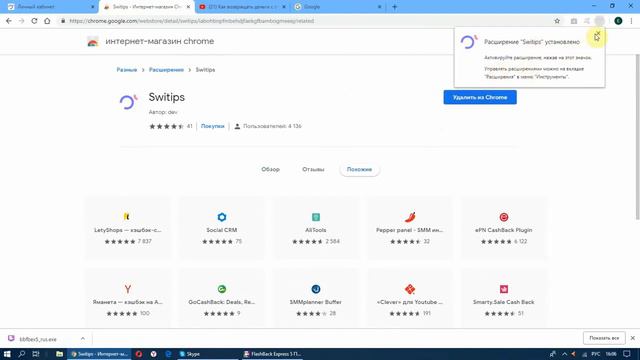Image resolution: width=640 pixels, height=360 pixels.
Task: Click the Chrome web store rainbow logo
Action: [93, 41]
